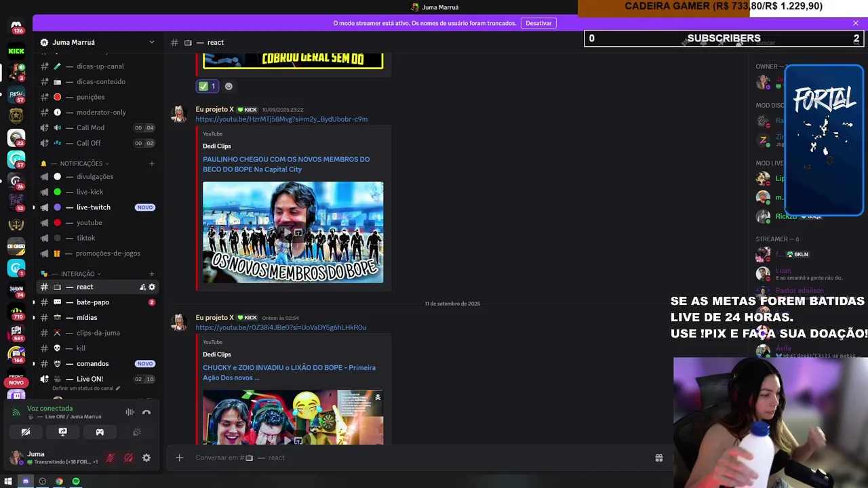Expand Juma Marruá server menu

(152, 42)
